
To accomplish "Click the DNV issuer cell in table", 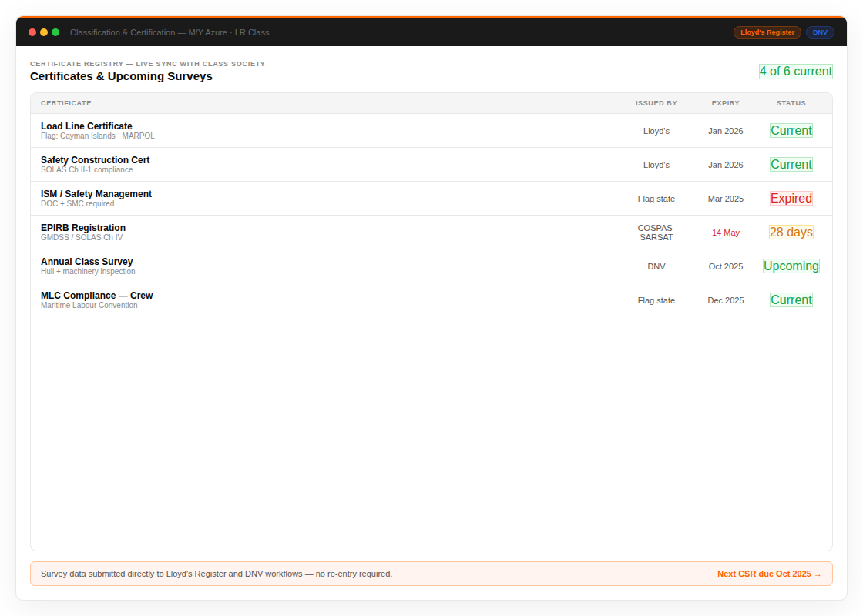I will pyautogui.click(x=656, y=266).
